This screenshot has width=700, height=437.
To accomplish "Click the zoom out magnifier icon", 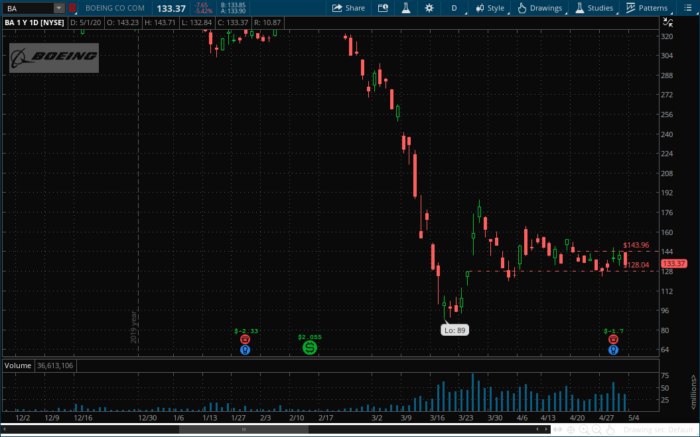I will coord(597,429).
